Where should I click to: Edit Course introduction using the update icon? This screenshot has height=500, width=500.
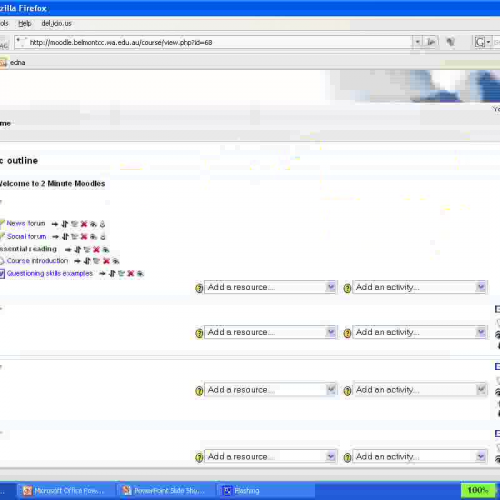pos(96,261)
